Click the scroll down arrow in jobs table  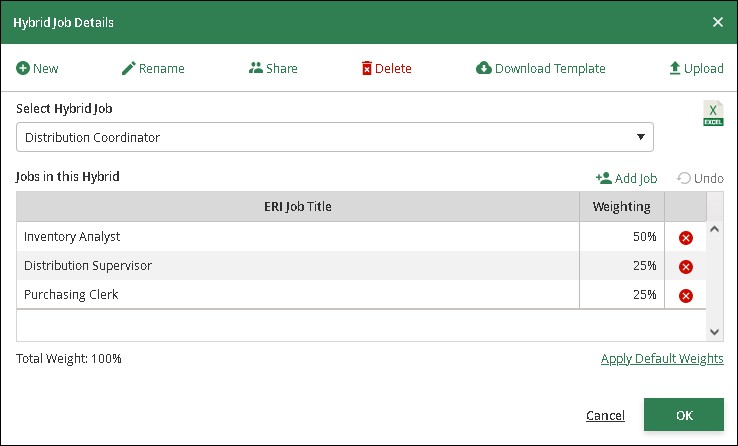click(714, 332)
